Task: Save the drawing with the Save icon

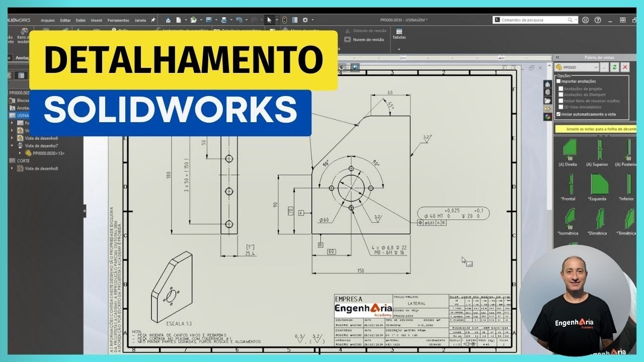Action: click(208, 20)
